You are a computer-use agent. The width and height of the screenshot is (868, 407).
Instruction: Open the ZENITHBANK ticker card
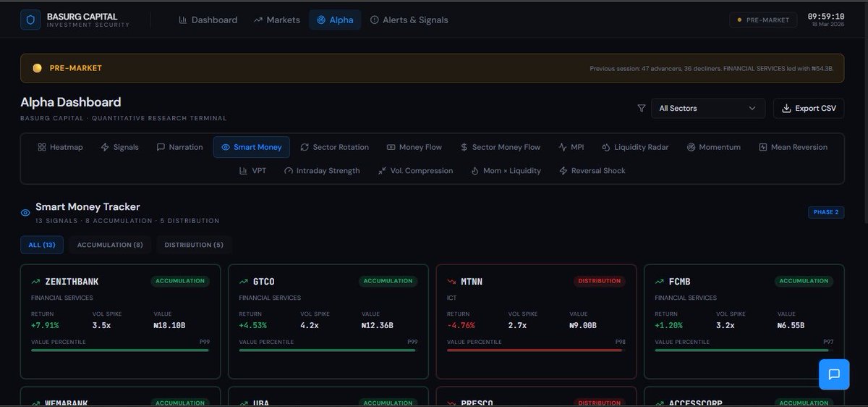pos(120,322)
